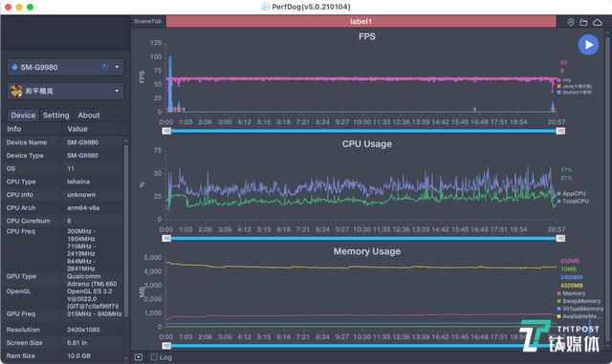Select the GPU Freq row label
The image size is (612, 364).
pos(21,313)
